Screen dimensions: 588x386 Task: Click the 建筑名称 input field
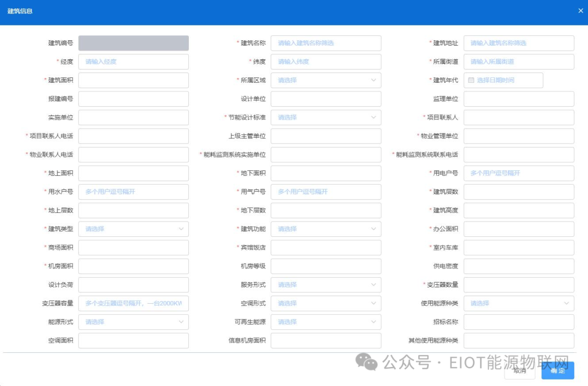[326, 43]
